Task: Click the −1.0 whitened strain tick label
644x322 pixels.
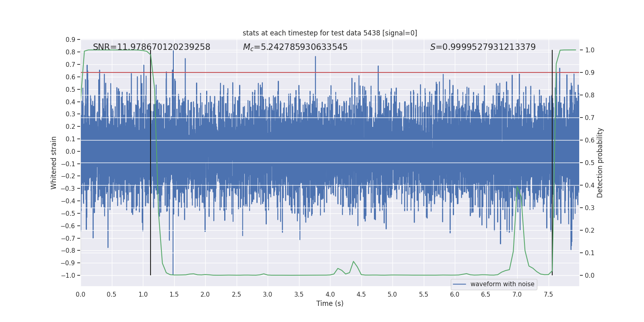Action: click(x=68, y=275)
